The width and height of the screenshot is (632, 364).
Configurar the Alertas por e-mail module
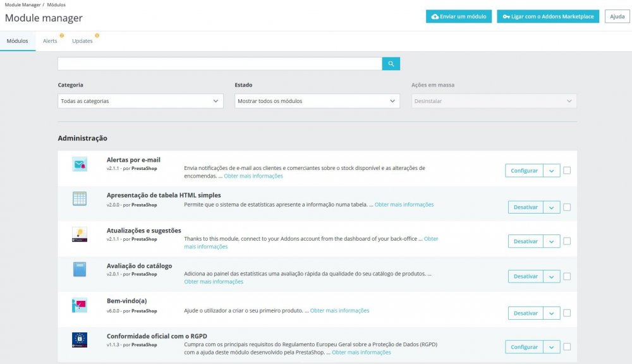point(524,171)
